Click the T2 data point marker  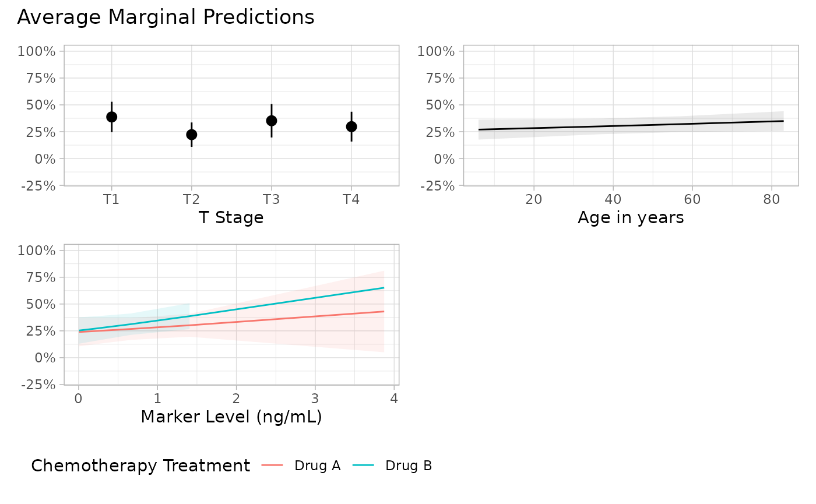pyautogui.click(x=191, y=135)
